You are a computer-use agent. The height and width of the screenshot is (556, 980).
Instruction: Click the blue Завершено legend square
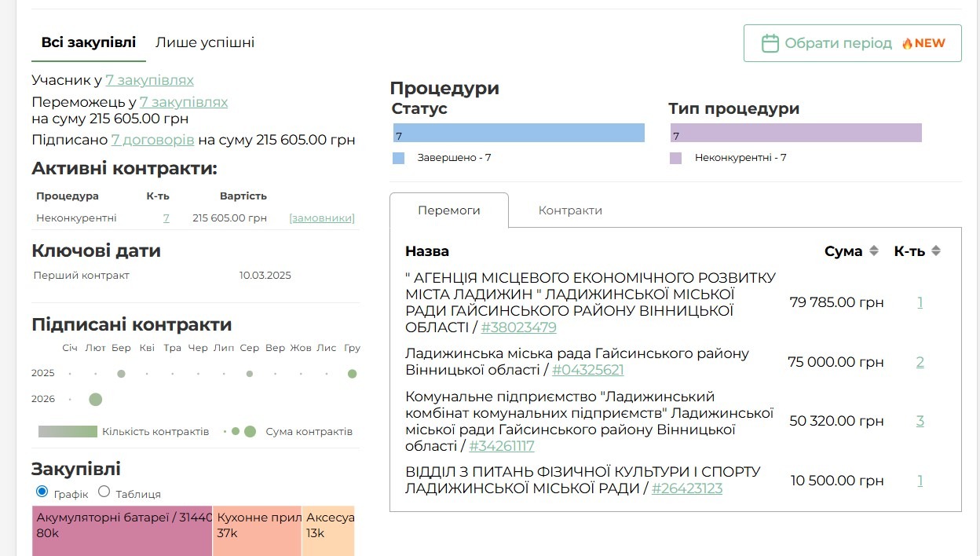(x=399, y=158)
